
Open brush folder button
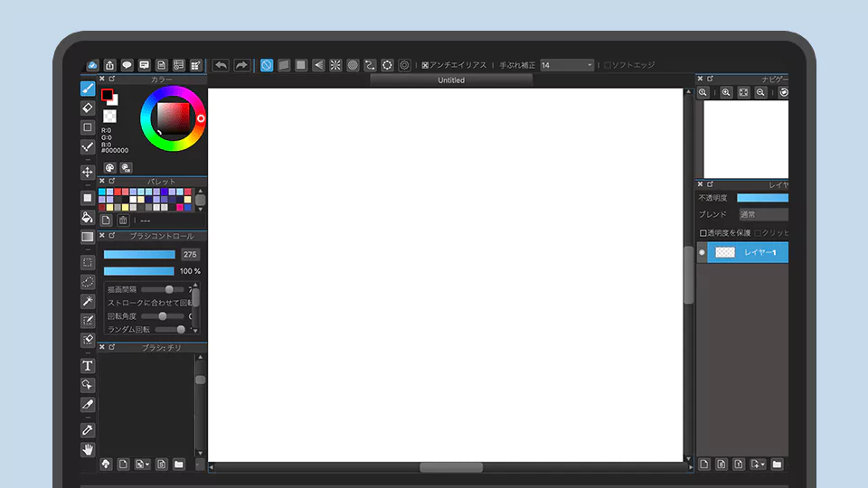(178, 465)
